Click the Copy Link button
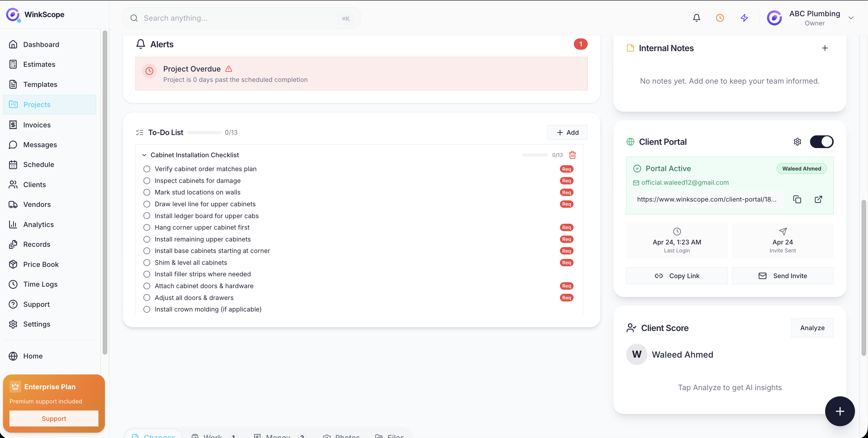The width and height of the screenshot is (868, 438). (x=677, y=276)
